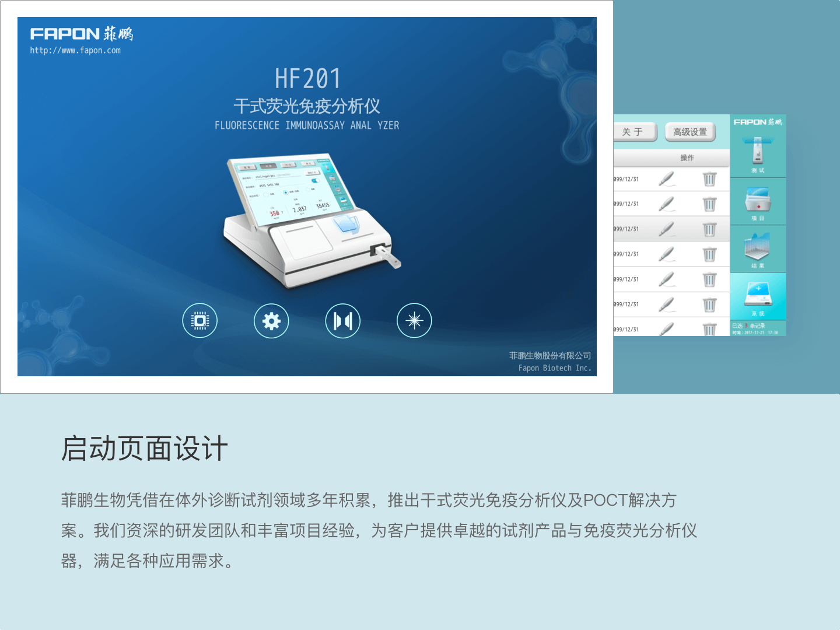Open the 项目 (Project) sidebar icon
Image resolution: width=840 pixels, height=630 pixels.
tap(758, 202)
